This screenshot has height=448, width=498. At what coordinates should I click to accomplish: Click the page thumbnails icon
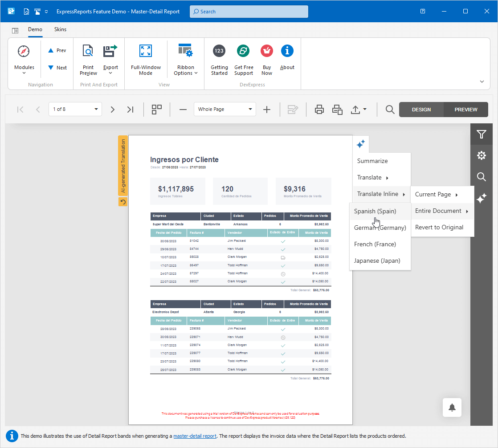tap(156, 109)
